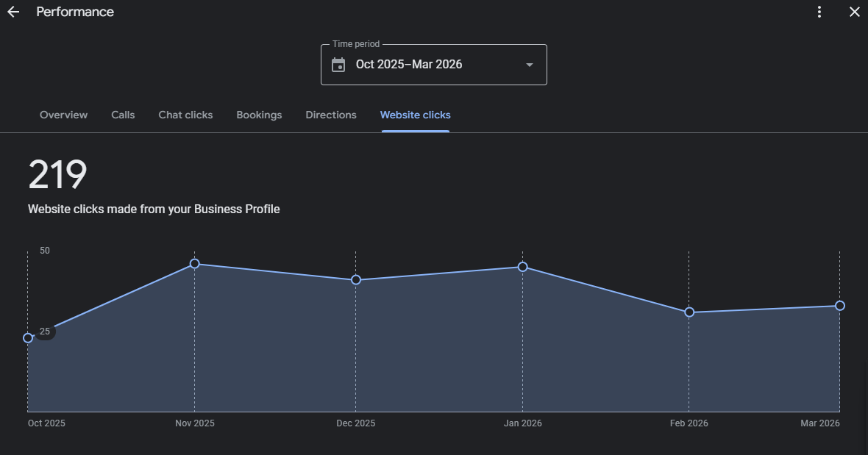Click the Feb 2026 data point on graph

tap(689, 312)
